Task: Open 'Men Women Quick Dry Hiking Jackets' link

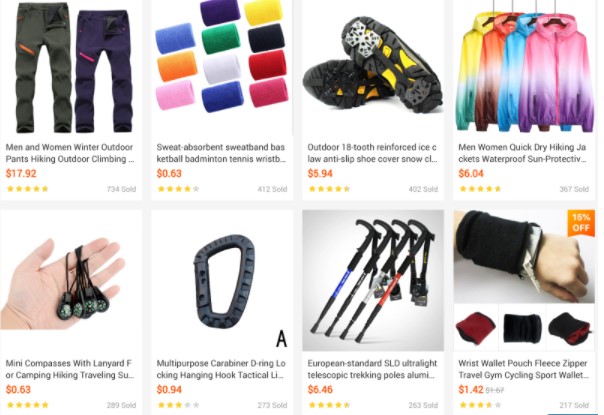Action: click(x=523, y=153)
